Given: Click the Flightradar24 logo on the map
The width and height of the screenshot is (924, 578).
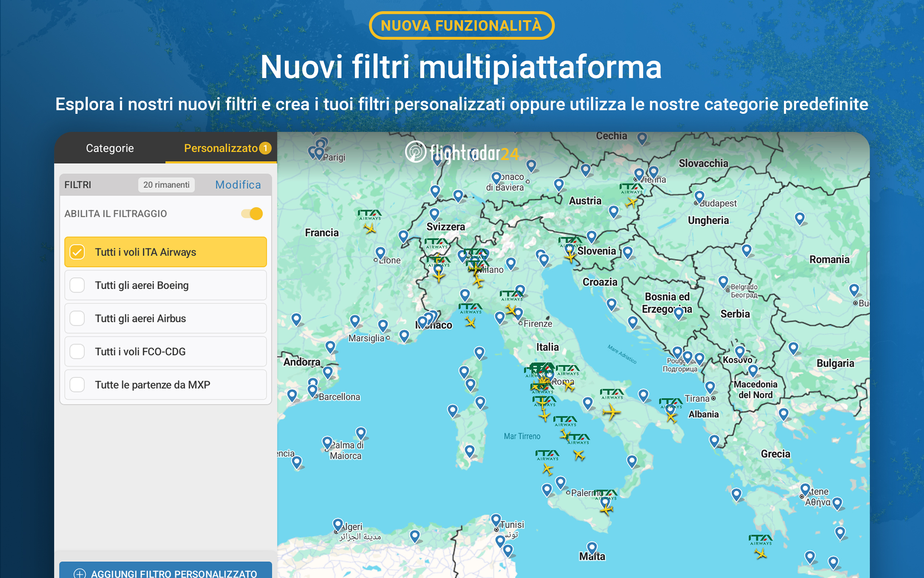Looking at the screenshot, I should coord(462,153).
